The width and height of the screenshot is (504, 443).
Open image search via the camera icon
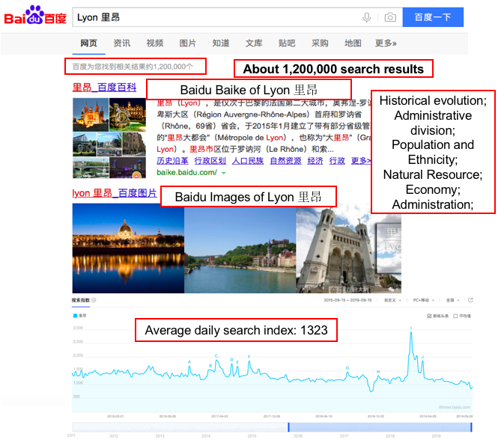(x=390, y=17)
